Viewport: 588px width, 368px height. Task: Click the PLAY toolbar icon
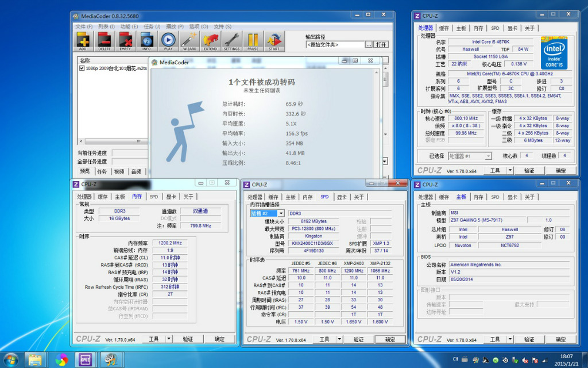[x=168, y=41]
